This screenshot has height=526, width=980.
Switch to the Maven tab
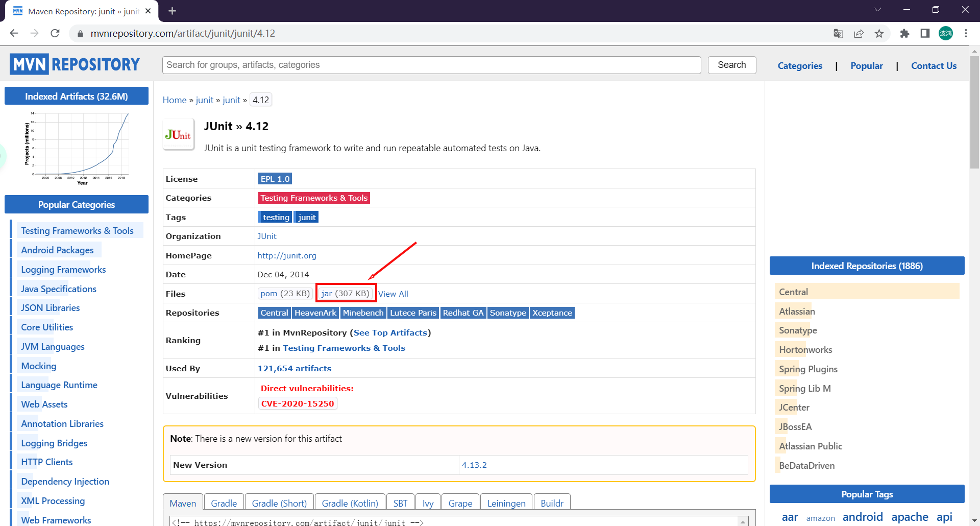183,503
